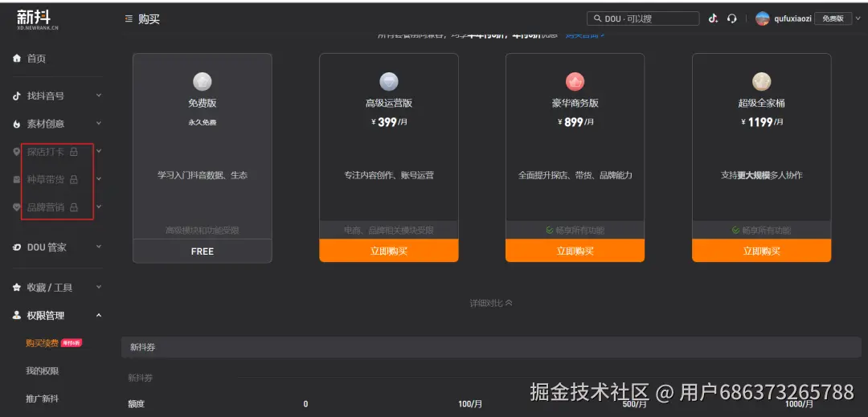Click the Douyin note icon beside 找抖音号
The image size is (868, 417).
(x=17, y=96)
